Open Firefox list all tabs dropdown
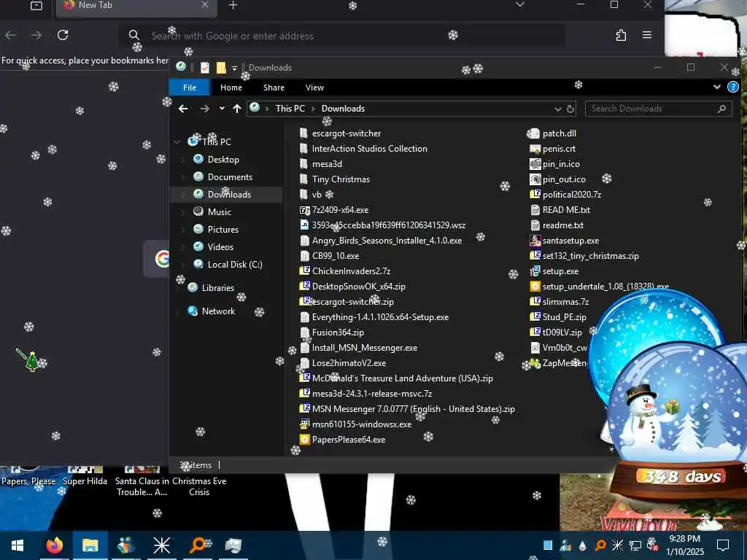This screenshot has height=560, width=747. 520,5
